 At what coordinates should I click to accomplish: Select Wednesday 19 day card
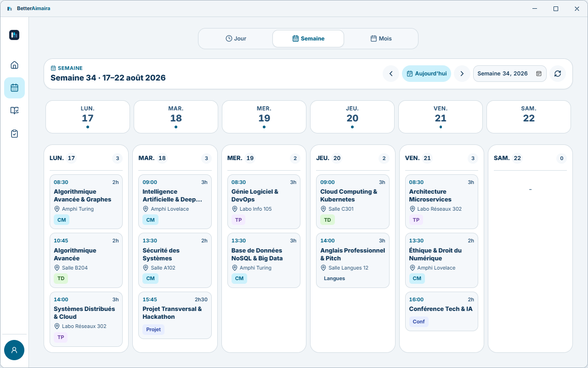pos(264,117)
